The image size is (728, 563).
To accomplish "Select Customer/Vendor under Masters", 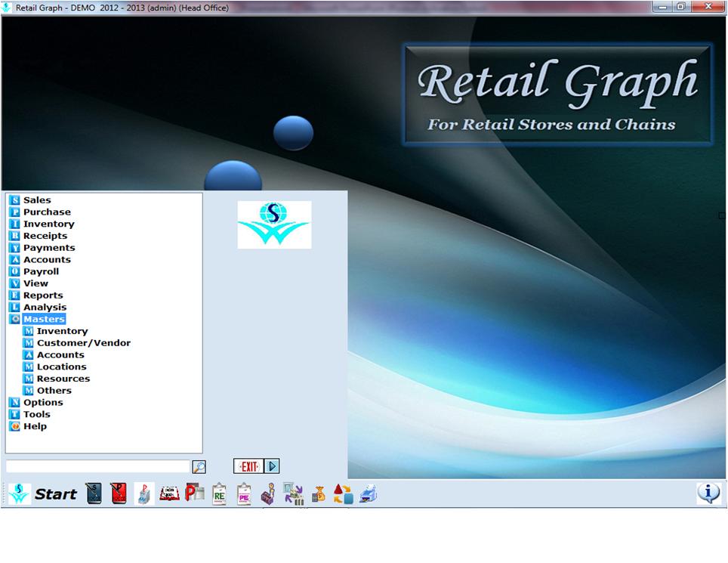I will (x=84, y=343).
